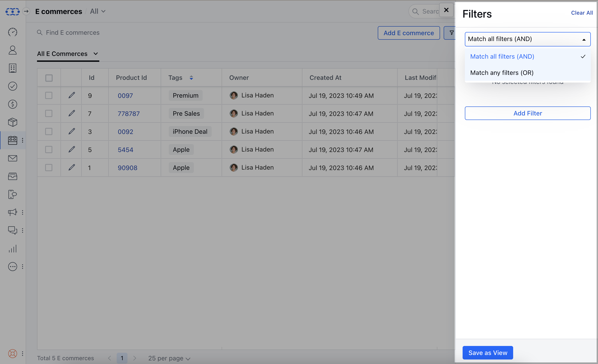Open options dots next to E commerces sidebar icon

pos(23,140)
